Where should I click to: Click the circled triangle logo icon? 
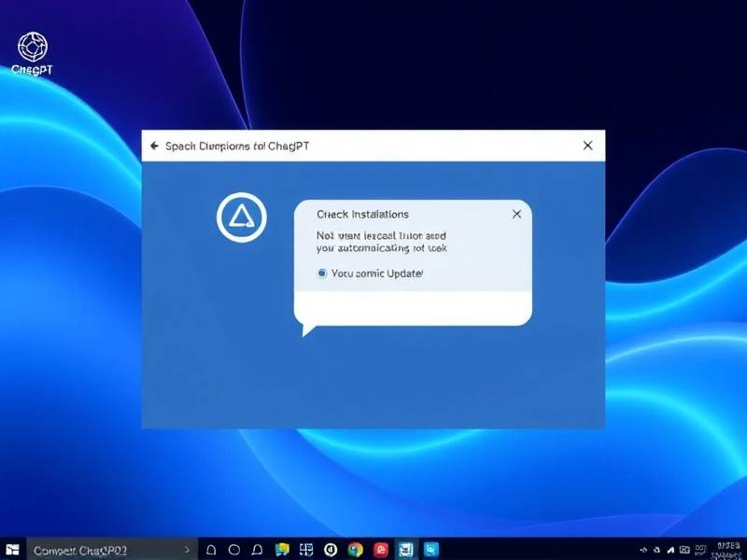click(242, 217)
